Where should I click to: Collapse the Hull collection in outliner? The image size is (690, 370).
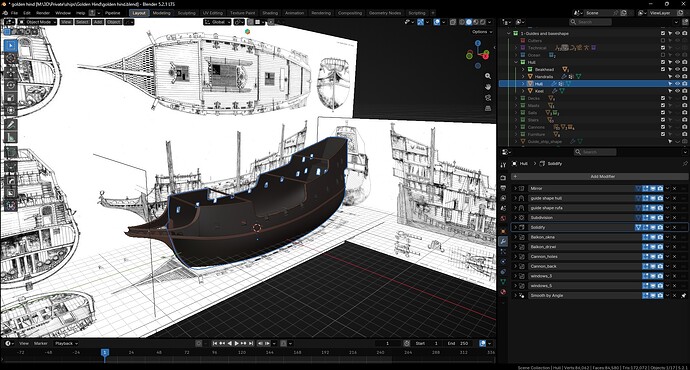pyautogui.click(x=516, y=62)
